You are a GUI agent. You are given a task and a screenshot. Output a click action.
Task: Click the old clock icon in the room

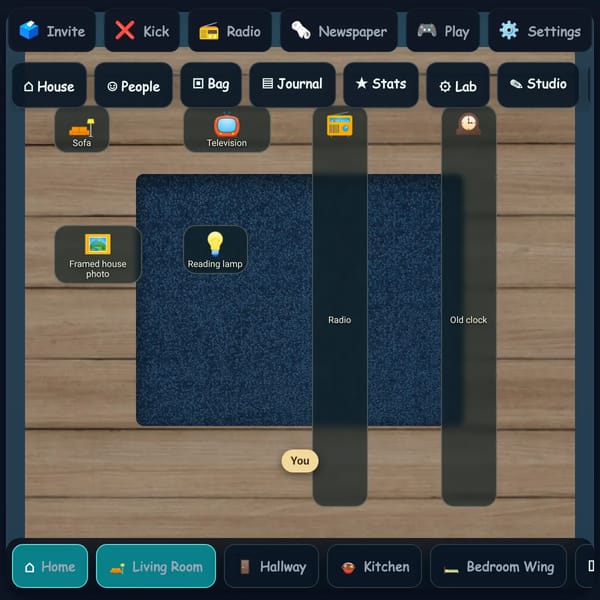pos(468,124)
